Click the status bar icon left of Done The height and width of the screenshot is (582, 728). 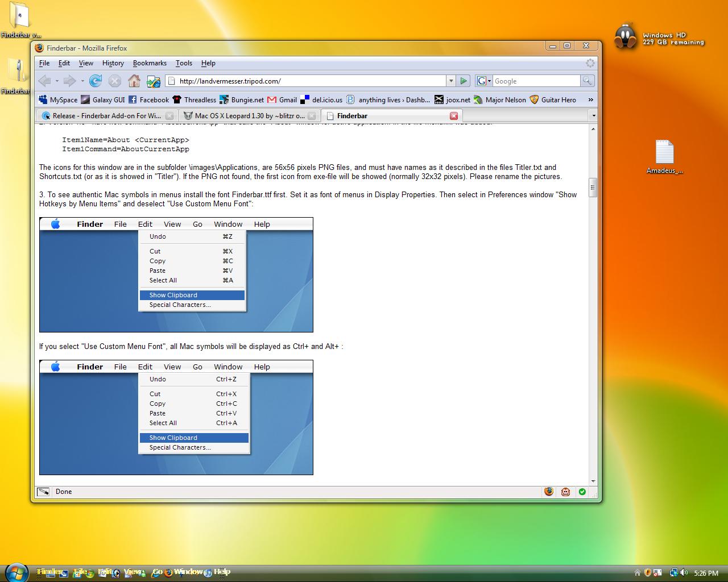[x=43, y=492]
